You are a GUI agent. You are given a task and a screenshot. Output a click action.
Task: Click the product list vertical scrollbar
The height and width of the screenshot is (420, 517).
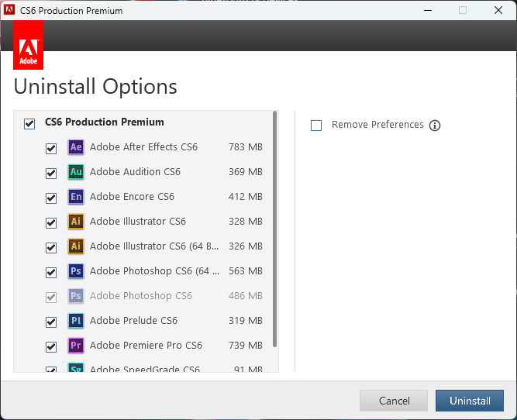pyautogui.click(x=274, y=232)
